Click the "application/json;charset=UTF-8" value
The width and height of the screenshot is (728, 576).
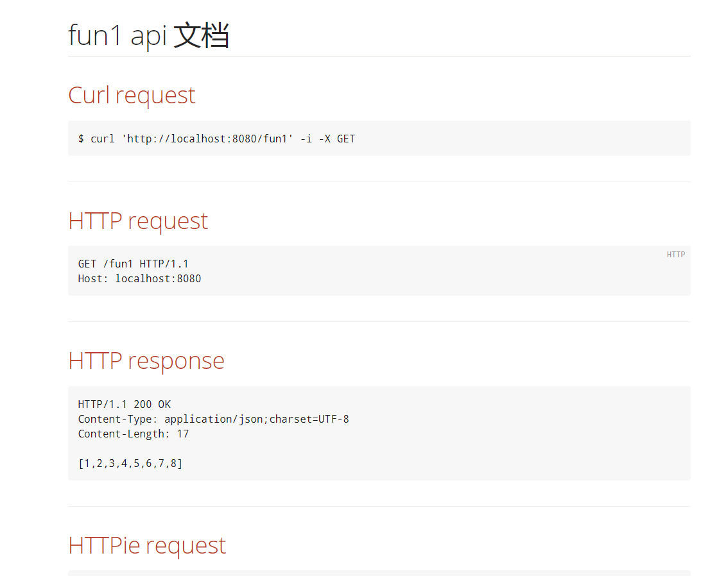click(256, 419)
